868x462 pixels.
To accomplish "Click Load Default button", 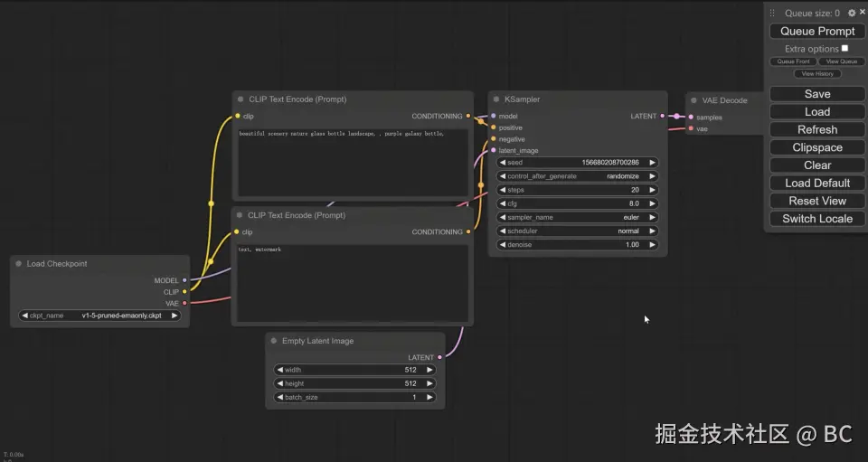I will (817, 184).
